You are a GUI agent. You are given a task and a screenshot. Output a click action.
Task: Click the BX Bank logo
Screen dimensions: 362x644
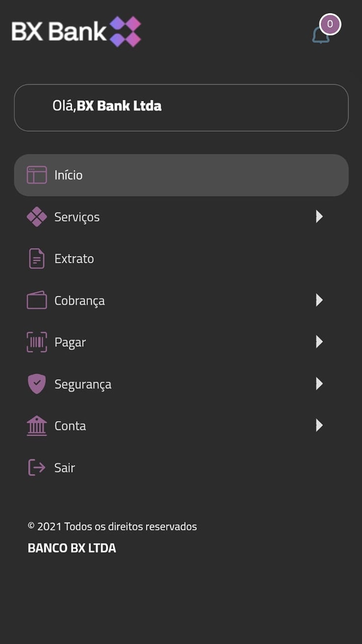point(76,31)
